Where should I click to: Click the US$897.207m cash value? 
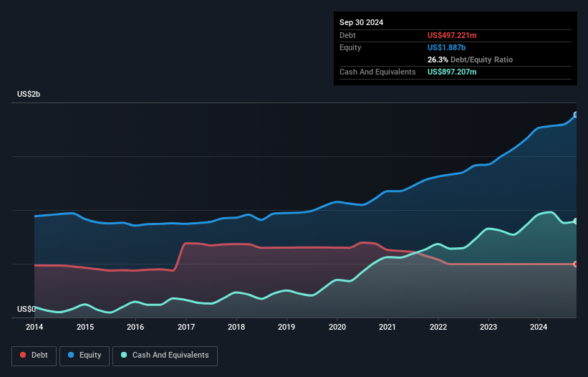[x=452, y=72]
